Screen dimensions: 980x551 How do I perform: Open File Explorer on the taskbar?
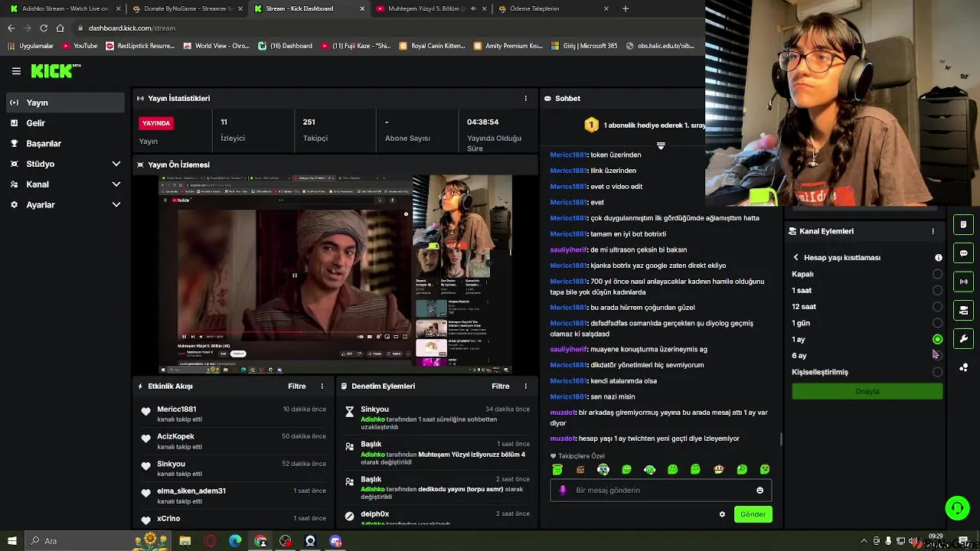185,541
